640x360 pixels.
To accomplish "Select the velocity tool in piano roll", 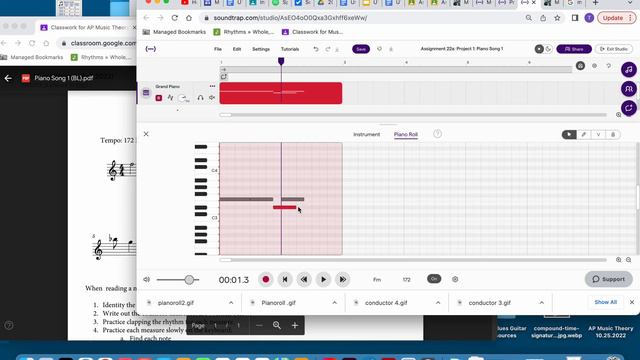I will tap(598, 134).
